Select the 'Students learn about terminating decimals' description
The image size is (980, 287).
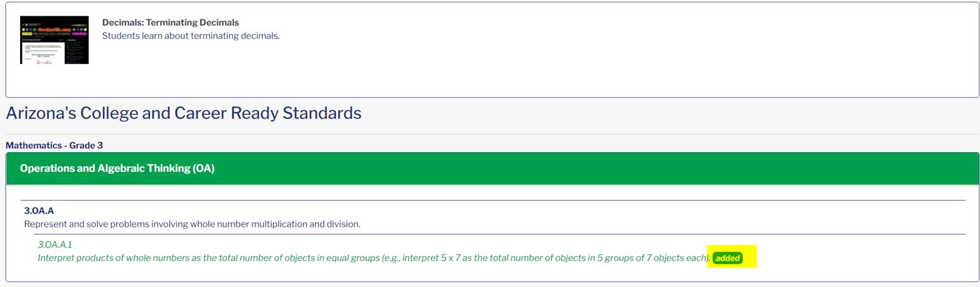[x=191, y=36]
